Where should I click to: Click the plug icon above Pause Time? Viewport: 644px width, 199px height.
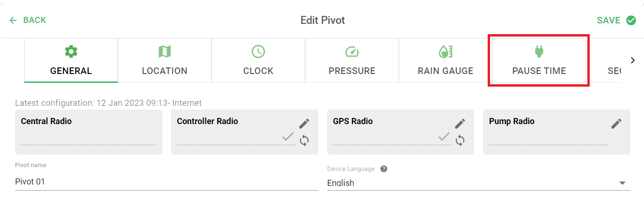pyautogui.click(x=539, y=52)
